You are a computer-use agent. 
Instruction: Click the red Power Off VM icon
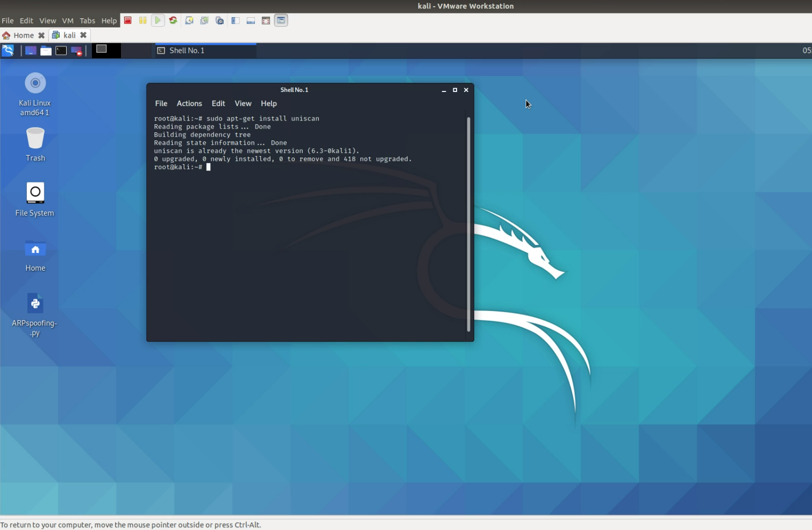point(128,20)
